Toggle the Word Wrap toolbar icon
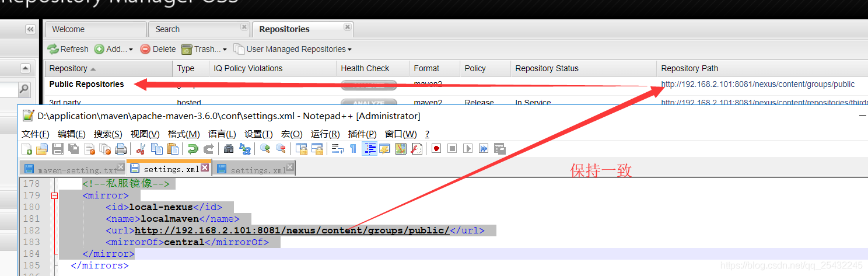This screenshot has height=276, width=868. (x=337, y=149)
